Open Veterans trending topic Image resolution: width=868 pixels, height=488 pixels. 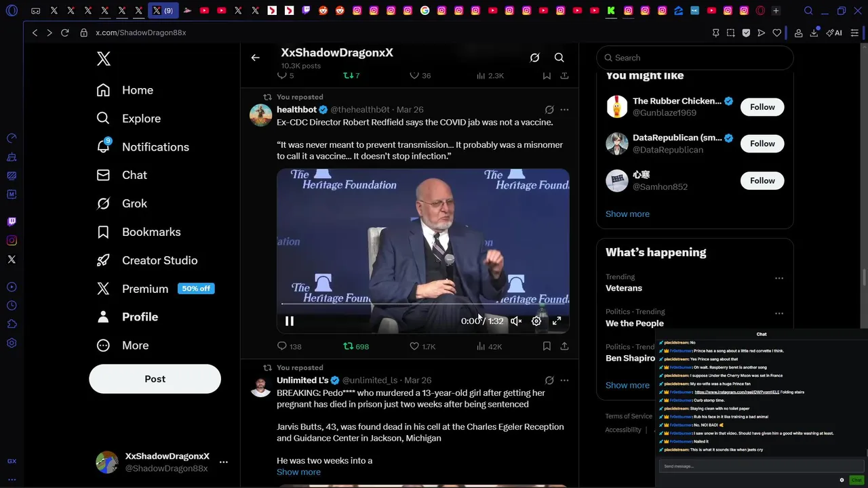coord(624,288)
